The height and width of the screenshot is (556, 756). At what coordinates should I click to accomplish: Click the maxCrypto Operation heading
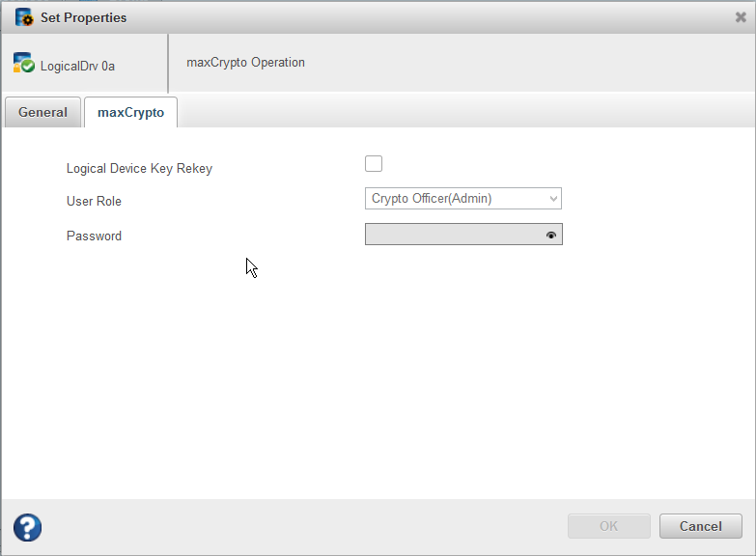245,63
